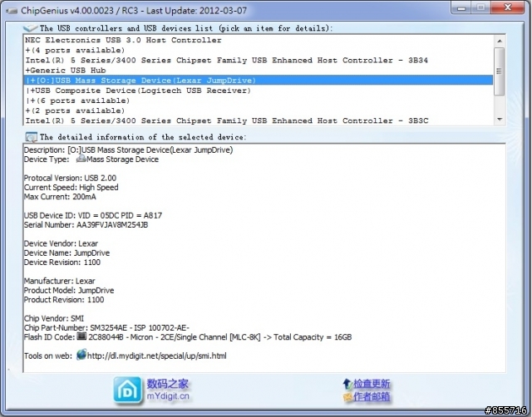
Task: Click the Protocal Version: USB 2.00 line
Action: 70,178
